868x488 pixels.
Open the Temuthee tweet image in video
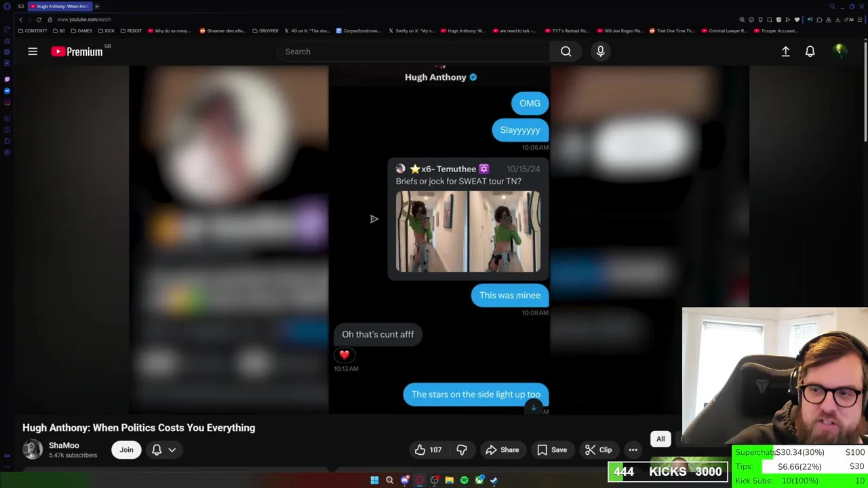pos(469,231)
